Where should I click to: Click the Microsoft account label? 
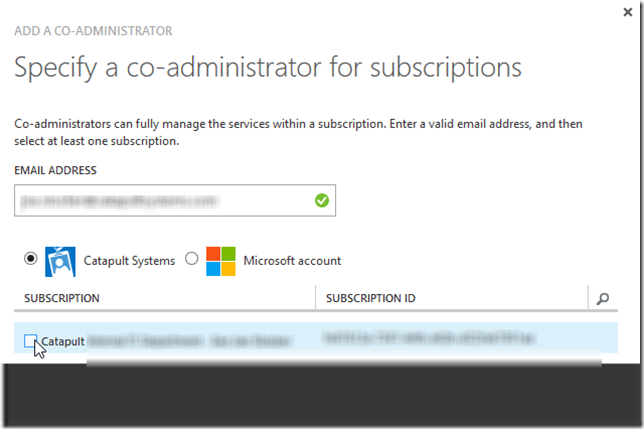point(292,261)
